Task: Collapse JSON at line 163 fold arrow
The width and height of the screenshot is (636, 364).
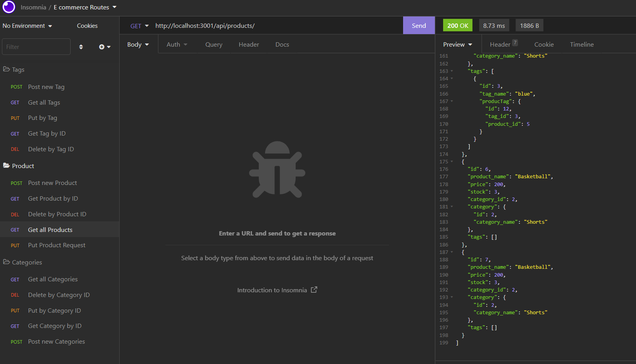Action: [x=452, y=71]
